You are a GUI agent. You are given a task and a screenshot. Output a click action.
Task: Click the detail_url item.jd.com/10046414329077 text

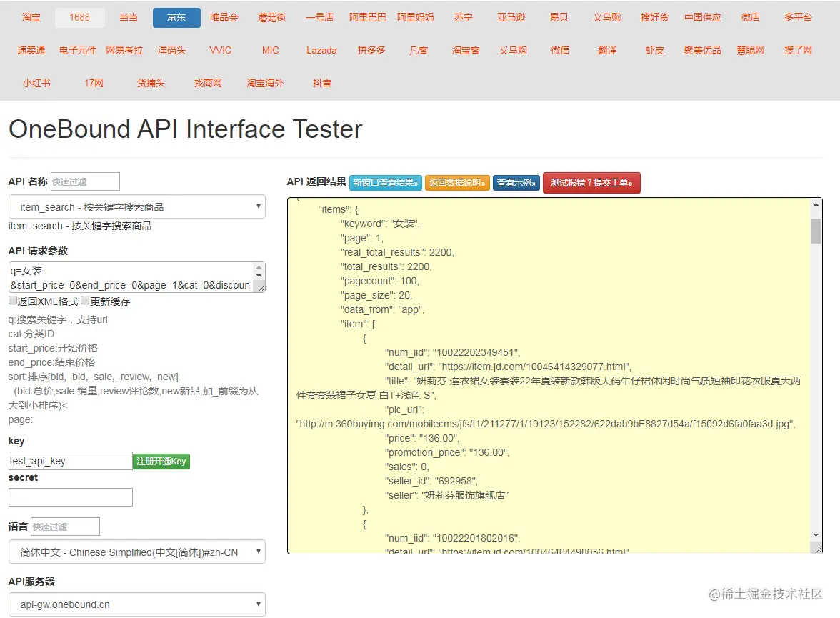[x=508, y=367]
